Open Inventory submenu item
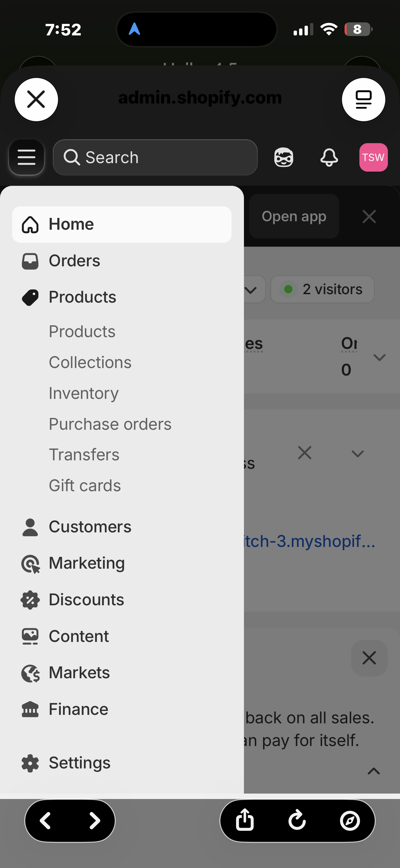The width and height of the screenshot is (400, 868). tap(84, 393)
